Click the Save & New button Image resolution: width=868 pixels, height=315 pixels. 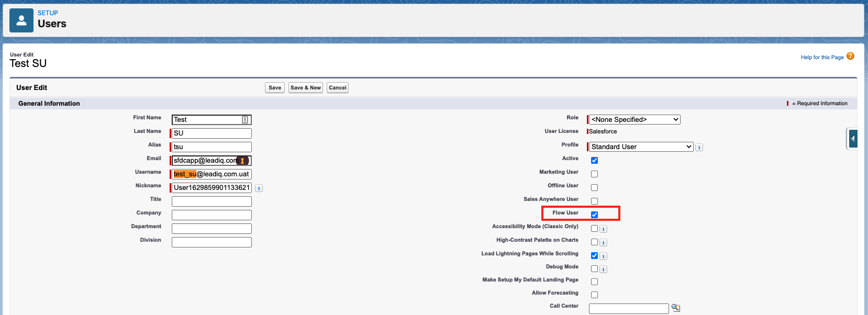[306, 88]
